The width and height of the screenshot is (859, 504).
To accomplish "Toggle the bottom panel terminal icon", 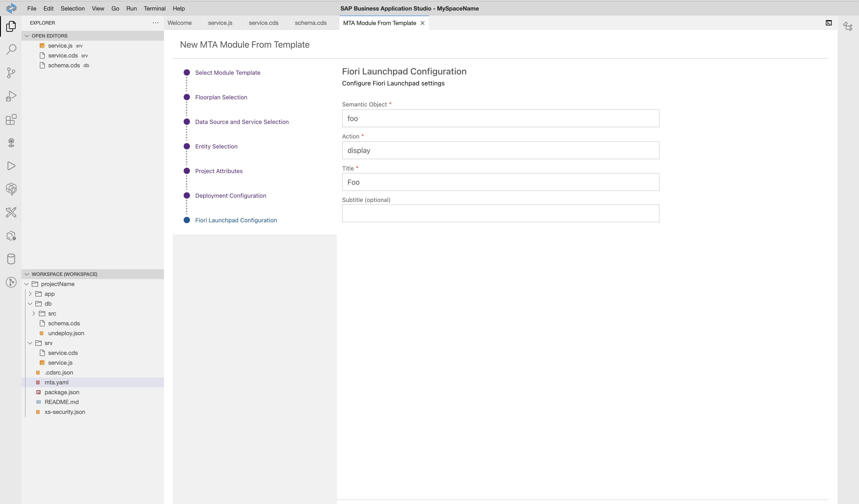I will click(x=829, y=23).
